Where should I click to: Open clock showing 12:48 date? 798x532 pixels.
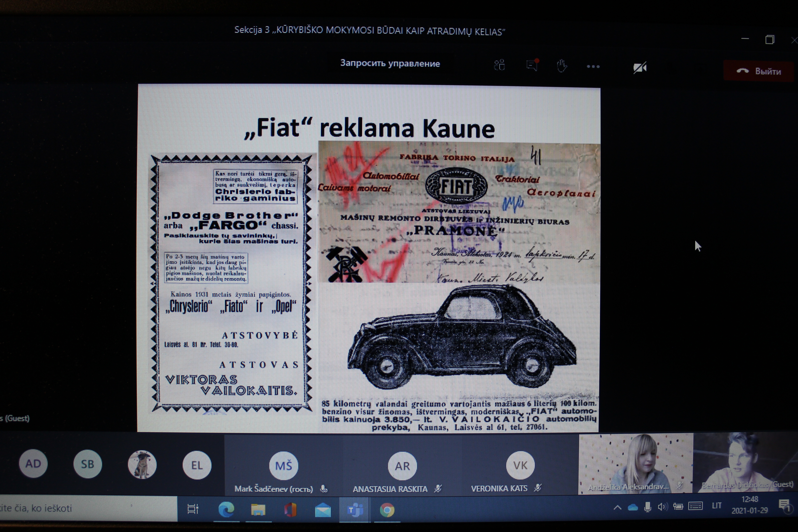tap(750, 505)
